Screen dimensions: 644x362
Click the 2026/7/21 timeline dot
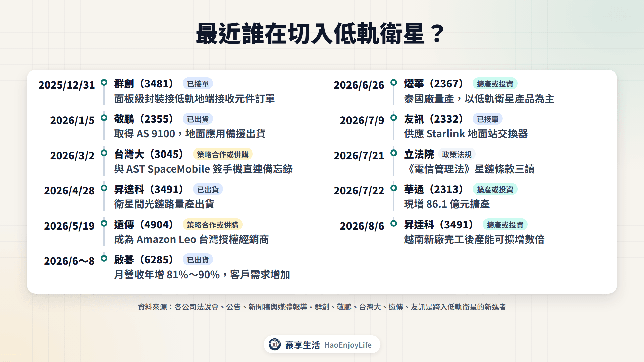(x=394, y=153)
